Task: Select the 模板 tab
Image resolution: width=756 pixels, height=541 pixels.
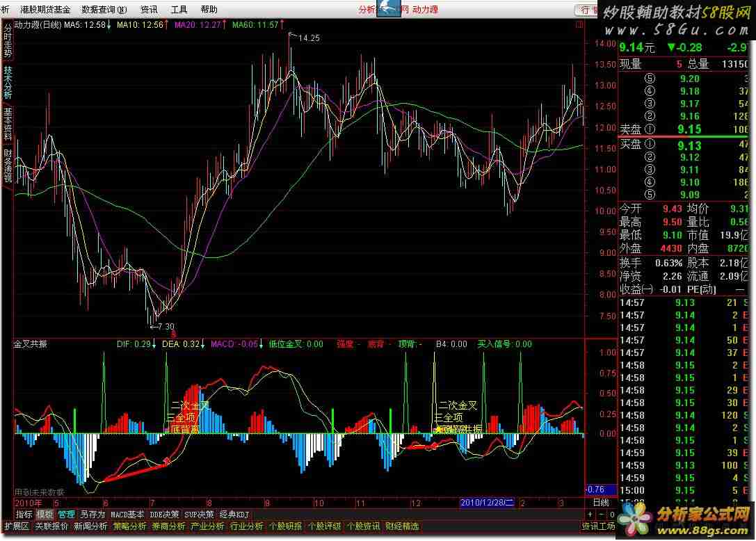Action: click(x=45, y=515)
